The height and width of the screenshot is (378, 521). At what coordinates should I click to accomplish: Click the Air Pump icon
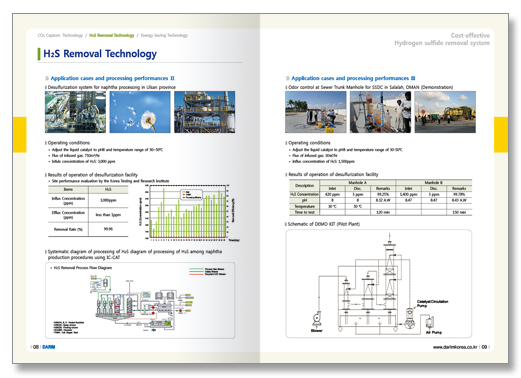(x=429, y=322)
